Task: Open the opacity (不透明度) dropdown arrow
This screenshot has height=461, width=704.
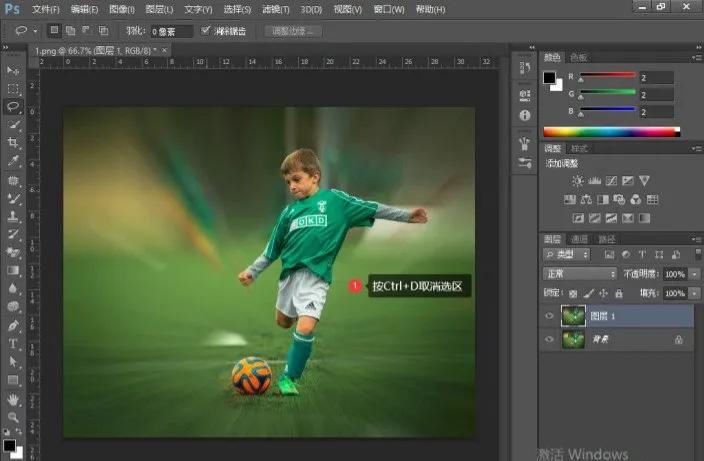Action: coord(694,274)
